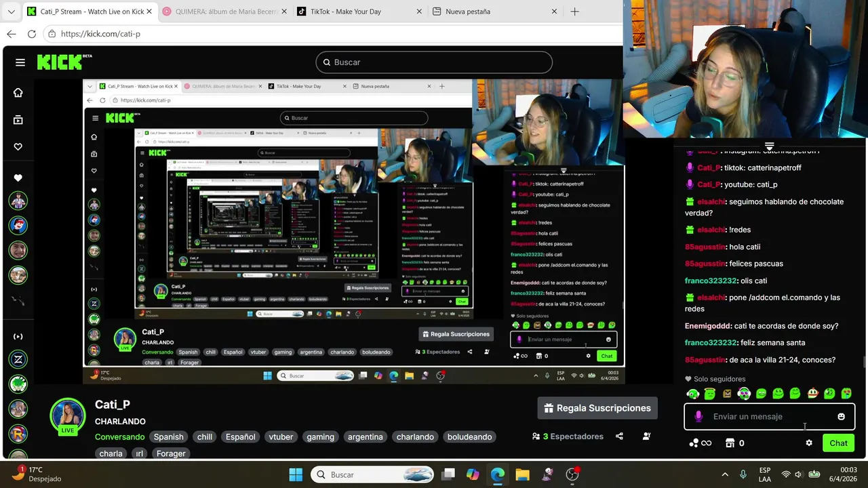Image resolution: width=868 pixels, height=488 pixels.
Task: Open Copilot from the taskbar
Action: coord(473,474)
